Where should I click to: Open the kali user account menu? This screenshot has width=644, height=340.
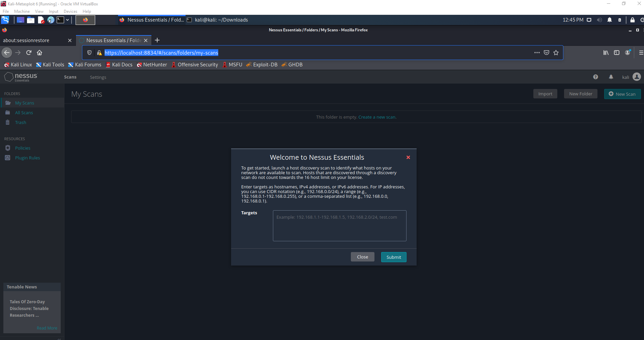pyautogui.click(x=631, y=77)
